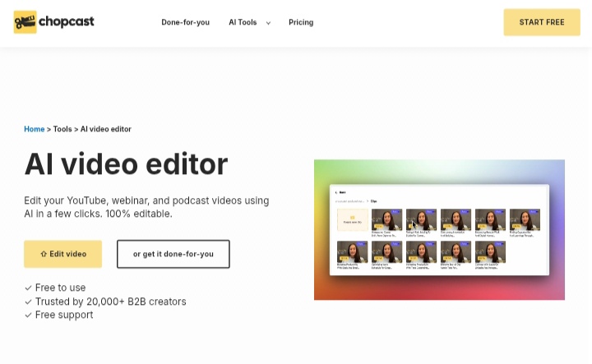
Task: Click the checkmark icon beside Free support
Action: (x=28, y=315)
